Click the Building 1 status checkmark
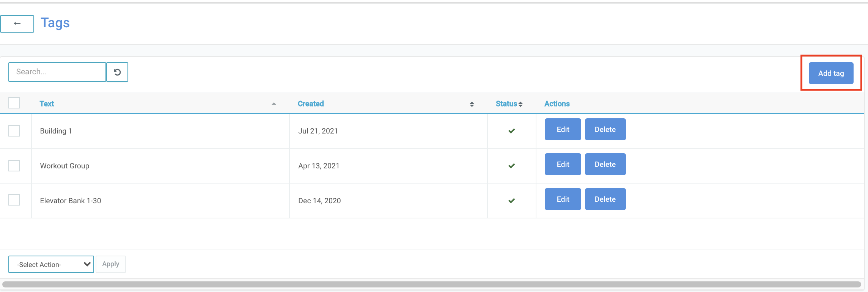868x292 pixels. 511,131
